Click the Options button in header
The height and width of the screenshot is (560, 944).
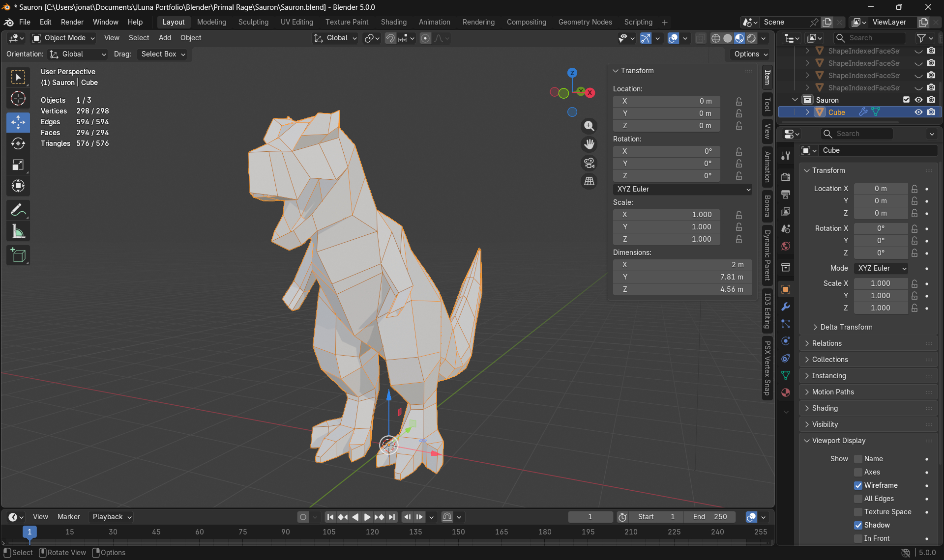(750, 54)
